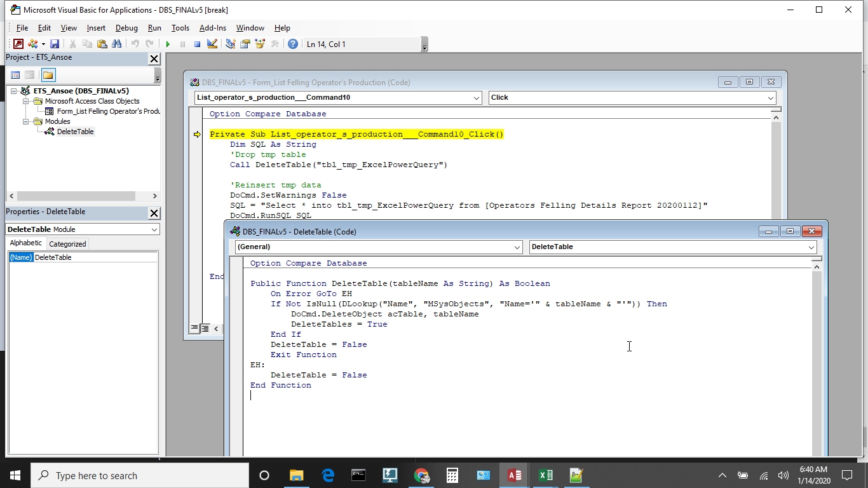This screenshot has width=868, height=488.
Task: Click the Paste clipboard icon
Action: 102,44
